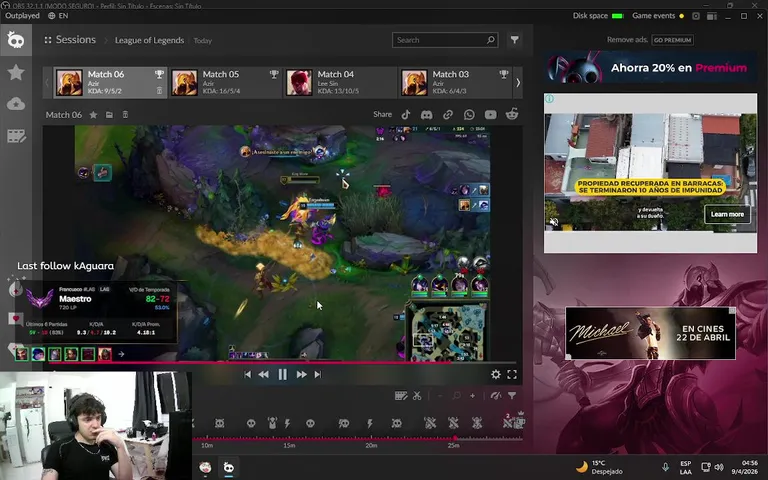Click the Game events indicator
Screen dimensions: 768x480
[x=658, y=16]
